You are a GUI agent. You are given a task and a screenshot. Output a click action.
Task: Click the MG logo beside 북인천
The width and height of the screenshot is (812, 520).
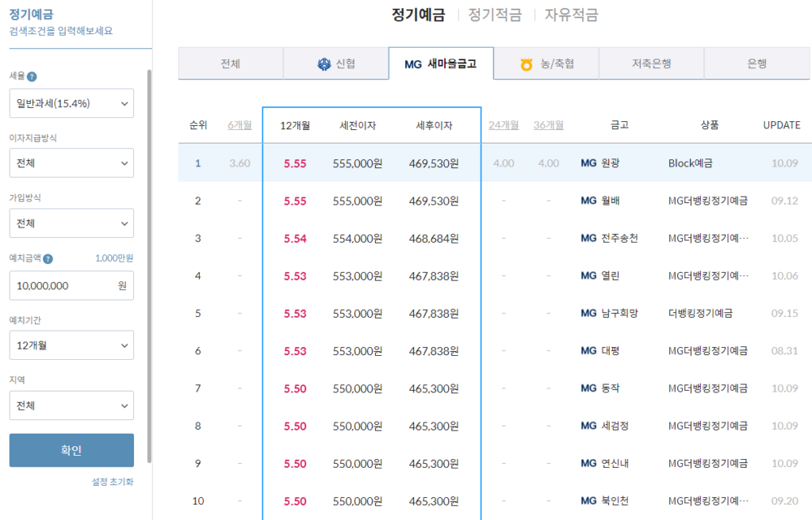pos(590,500)
